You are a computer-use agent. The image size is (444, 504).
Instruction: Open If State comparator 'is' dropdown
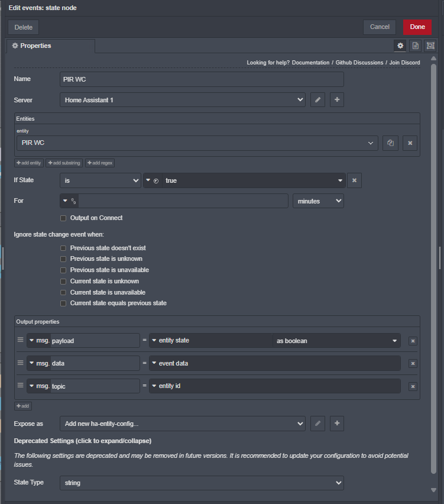101,180
